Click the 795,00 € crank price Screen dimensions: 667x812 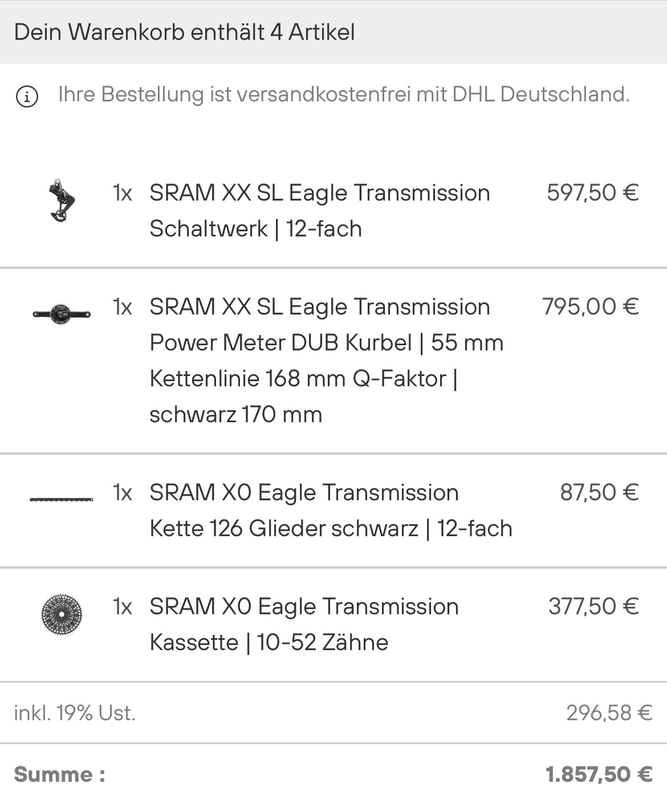[590, 307]
